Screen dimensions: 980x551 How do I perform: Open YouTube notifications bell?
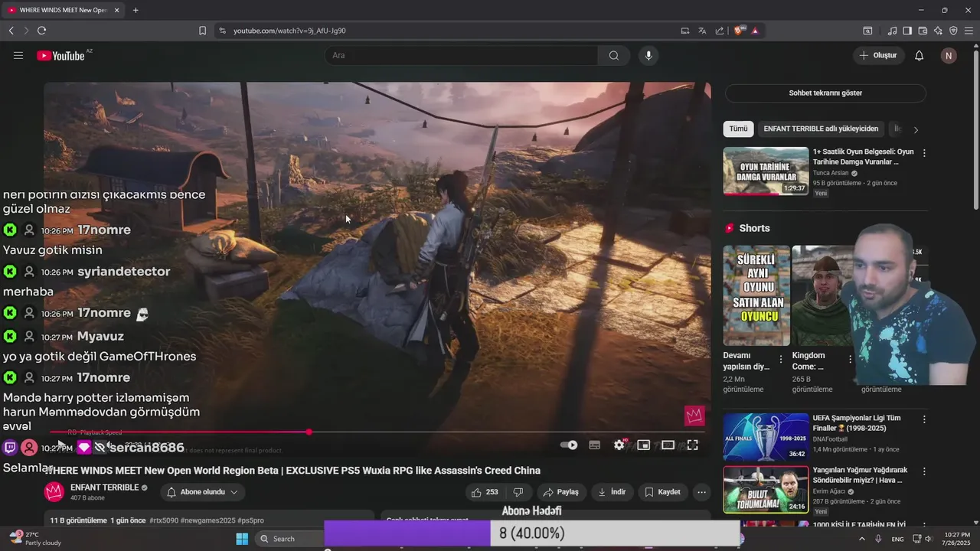coord(920,56)
